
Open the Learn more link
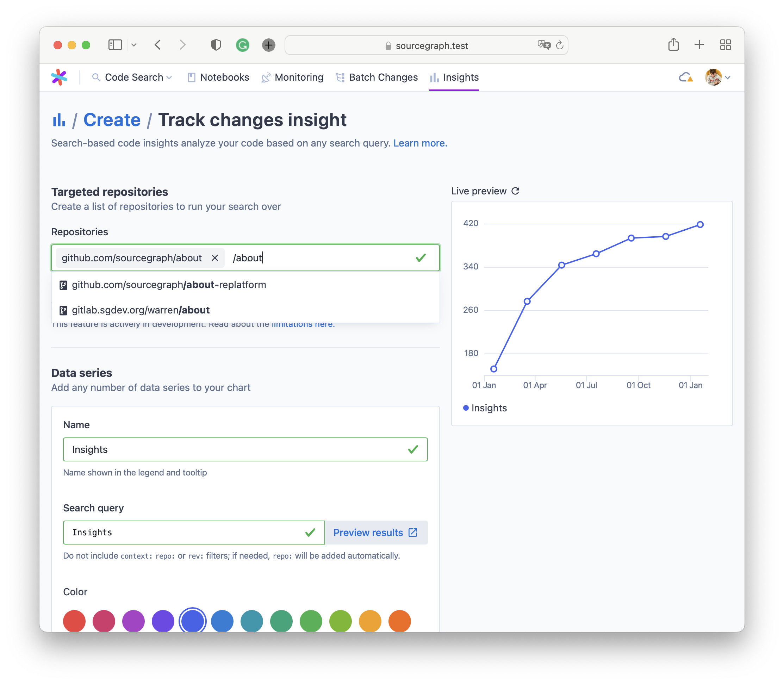pos(420,143)
